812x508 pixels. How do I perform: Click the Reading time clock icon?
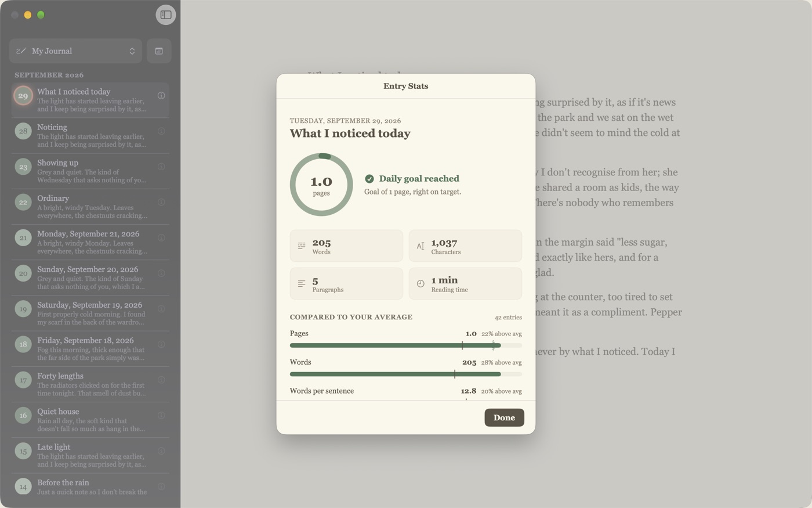click(420, 284)
